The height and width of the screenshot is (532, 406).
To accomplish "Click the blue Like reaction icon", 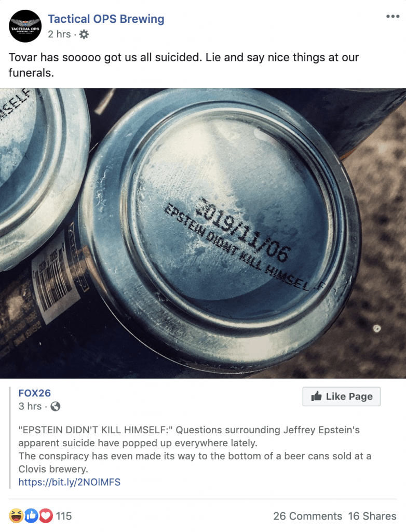I will pos(31,516).
